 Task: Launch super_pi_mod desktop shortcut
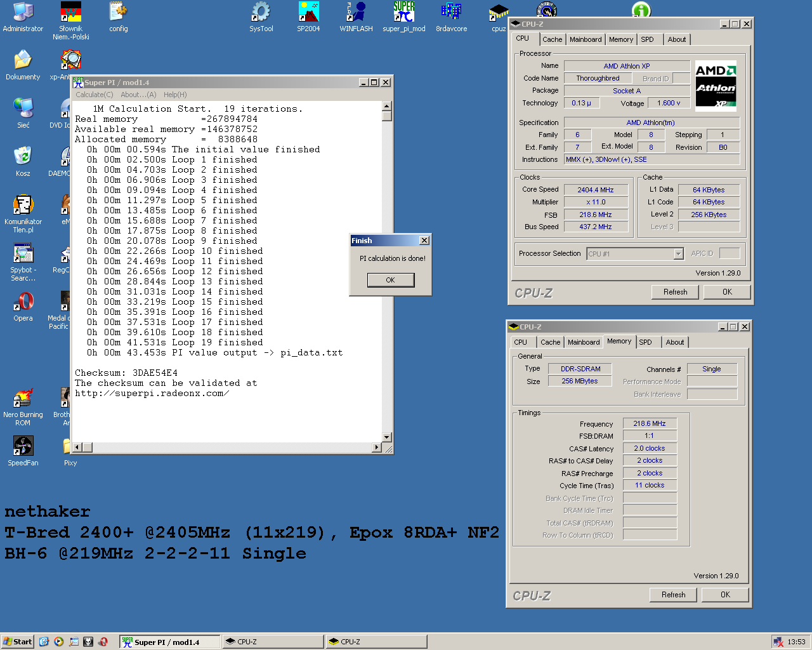403,17
